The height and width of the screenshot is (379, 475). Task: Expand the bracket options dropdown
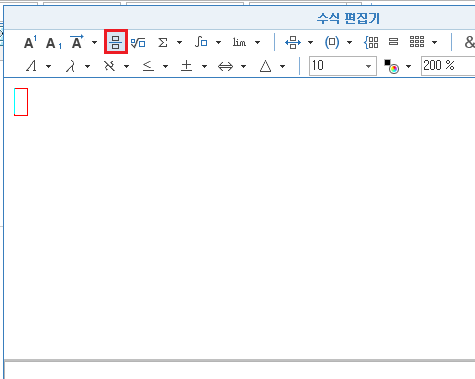(x=349, y=42)
